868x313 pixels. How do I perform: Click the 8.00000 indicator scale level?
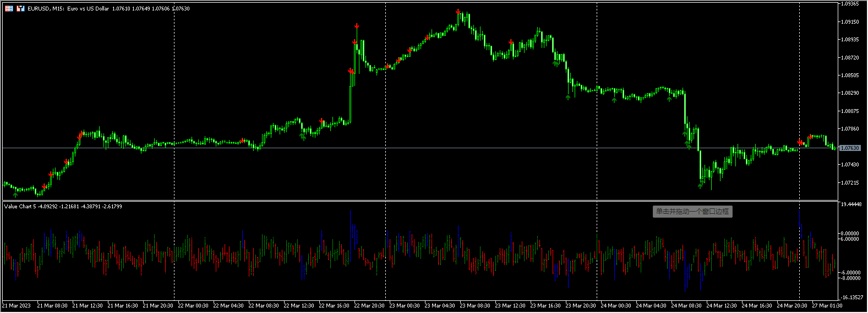tap(850, 234)
